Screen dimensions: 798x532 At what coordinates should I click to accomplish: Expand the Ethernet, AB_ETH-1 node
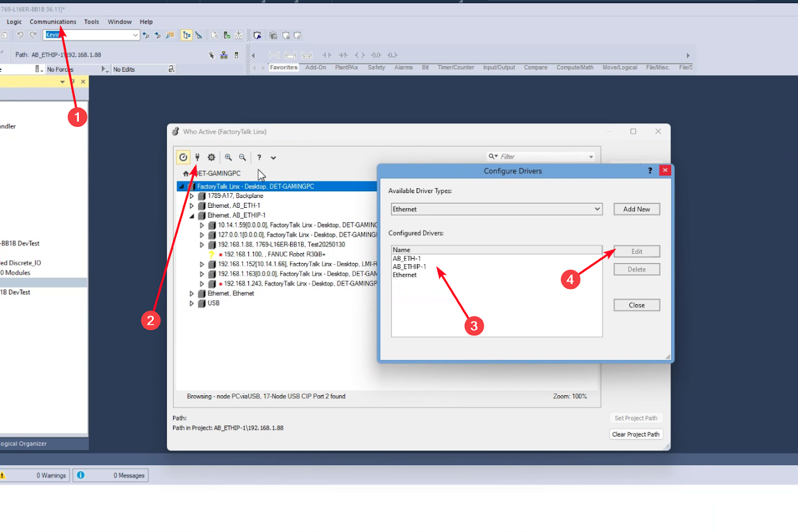click(x=191, y=206)
